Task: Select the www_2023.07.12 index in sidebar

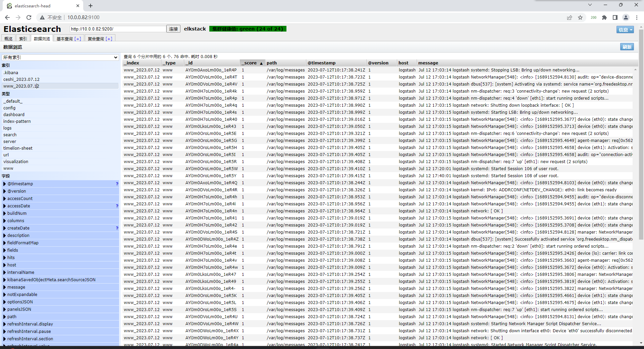Action: coord(60,86)
